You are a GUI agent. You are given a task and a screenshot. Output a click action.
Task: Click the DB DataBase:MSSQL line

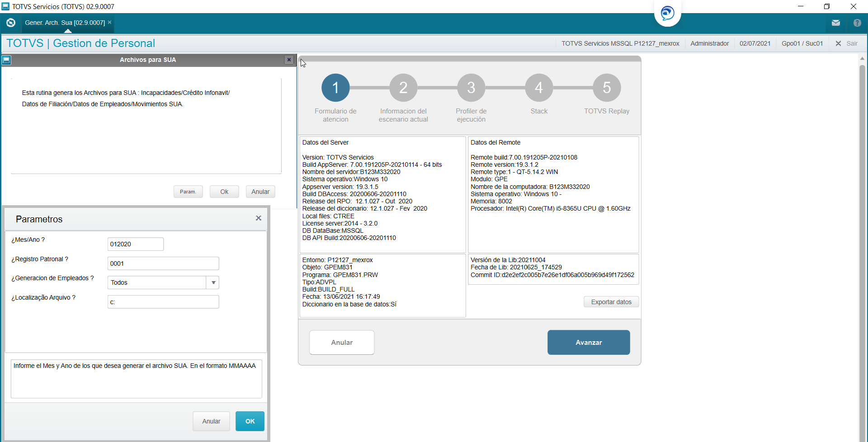pyautogui.click(x=333, y=230)
